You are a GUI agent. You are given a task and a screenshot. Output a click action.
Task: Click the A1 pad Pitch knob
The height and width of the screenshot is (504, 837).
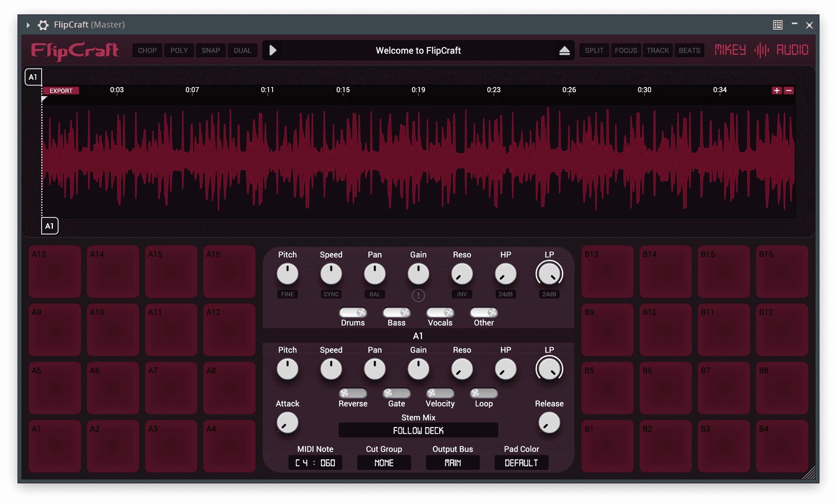point(287,369)
